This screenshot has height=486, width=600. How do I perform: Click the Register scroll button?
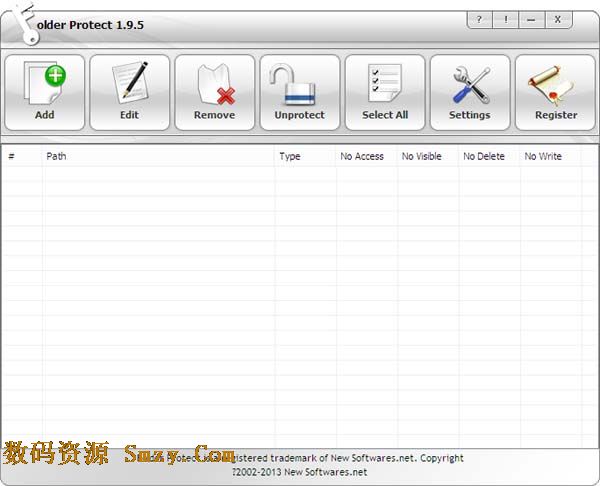555,93
